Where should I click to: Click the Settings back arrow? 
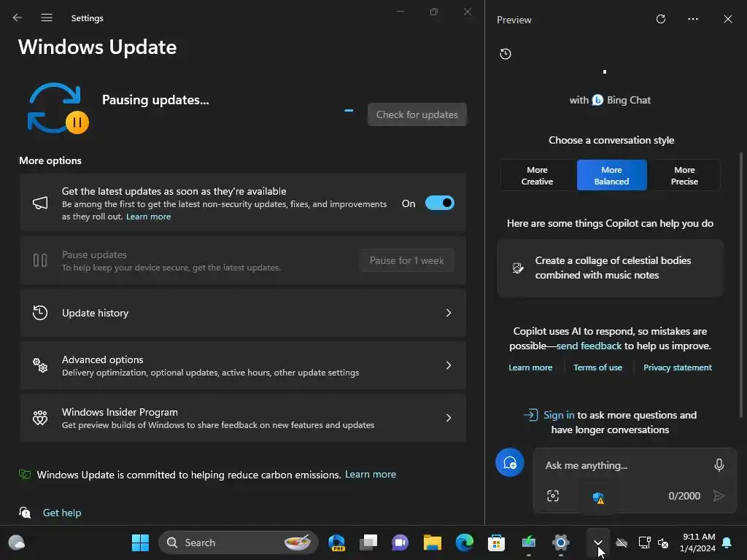(18, 17)
